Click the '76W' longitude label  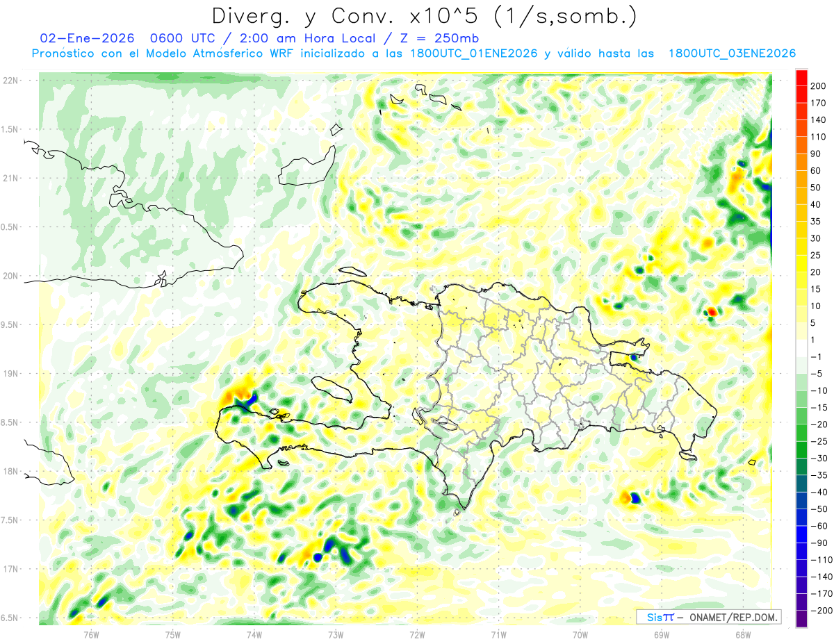pos(91,635)
